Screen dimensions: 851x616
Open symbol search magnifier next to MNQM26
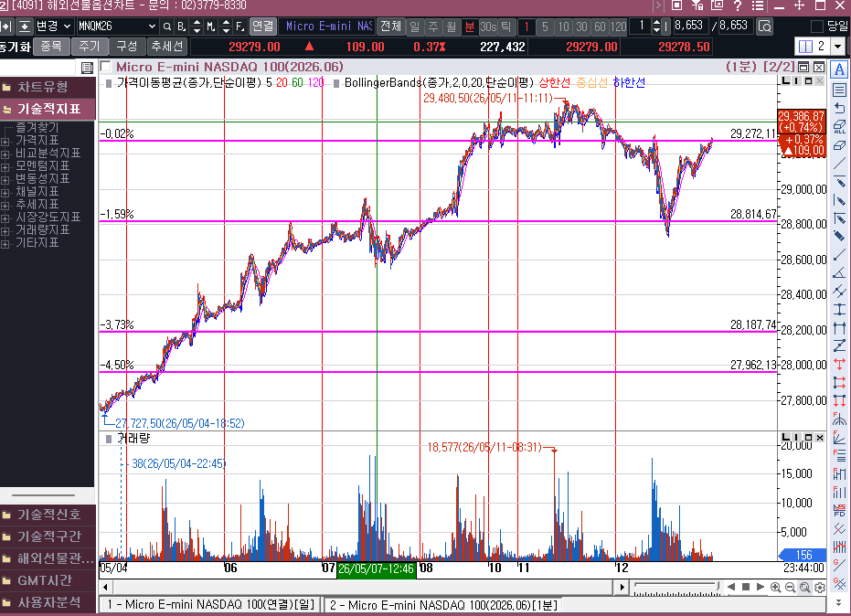point(167,27)
